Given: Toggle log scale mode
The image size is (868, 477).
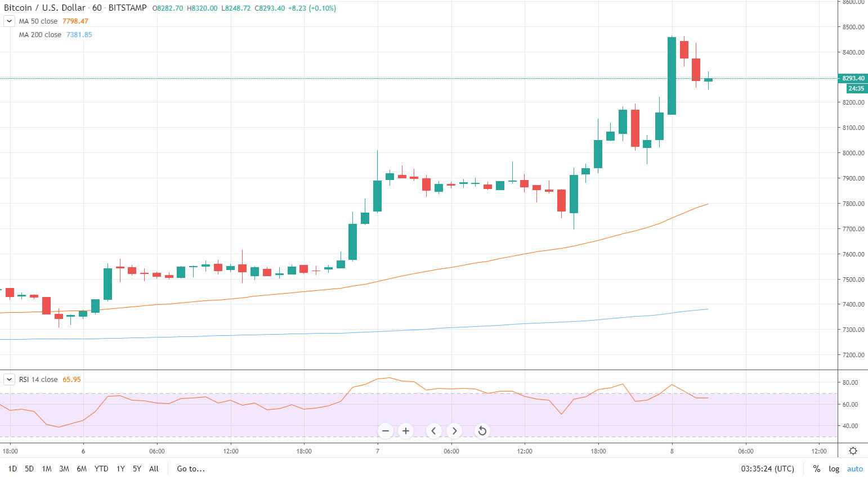Looking at the screenshot, I should (834, 469).
